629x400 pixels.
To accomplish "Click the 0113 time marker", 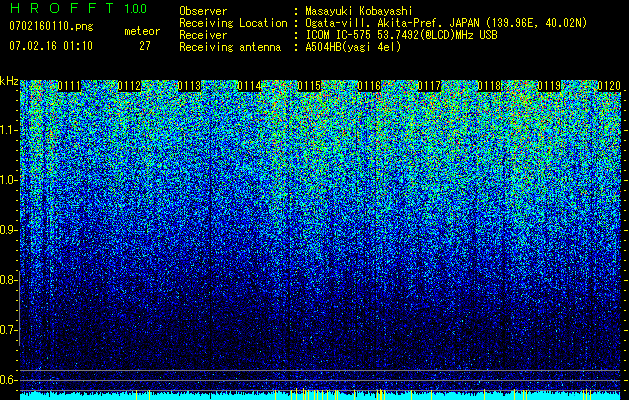I will click(189, 86).
